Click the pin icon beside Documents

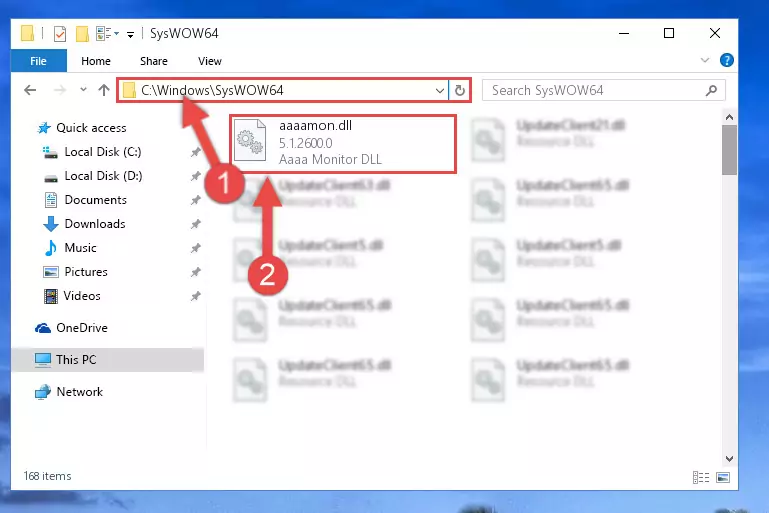click(196, 200)
